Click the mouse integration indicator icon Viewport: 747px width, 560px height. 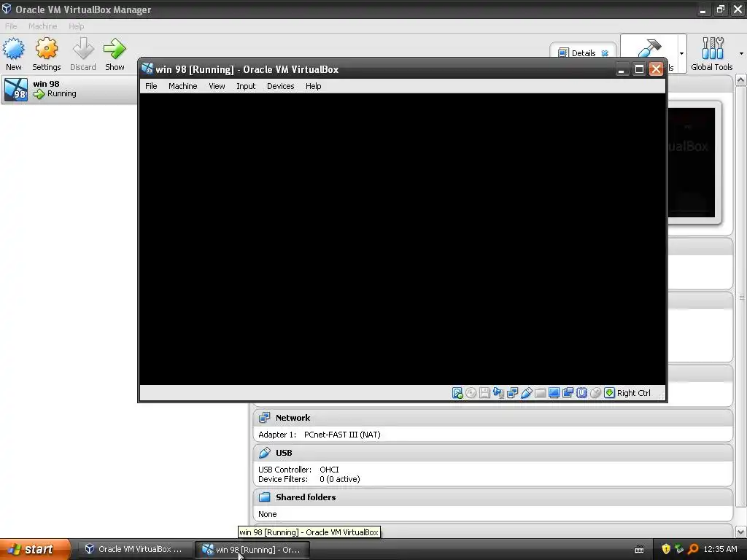pos(595,393)
